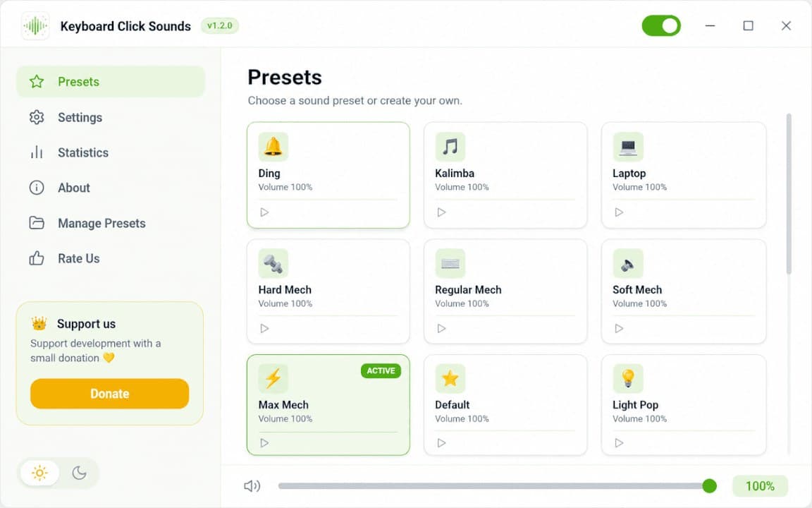Click the presets list scrollbar
The height and width of the screenshot is (508, 812).
click(789, 193)
